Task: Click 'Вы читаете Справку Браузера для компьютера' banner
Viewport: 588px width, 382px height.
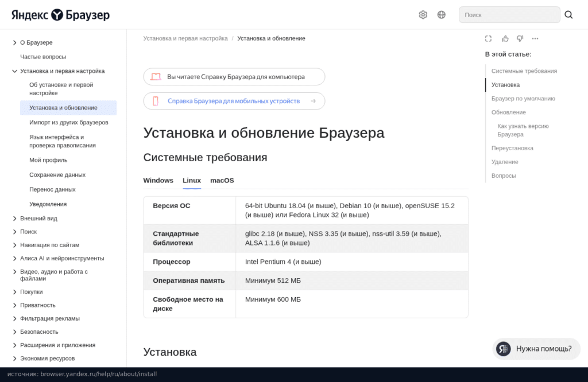Action: click(x=234, y=77)
